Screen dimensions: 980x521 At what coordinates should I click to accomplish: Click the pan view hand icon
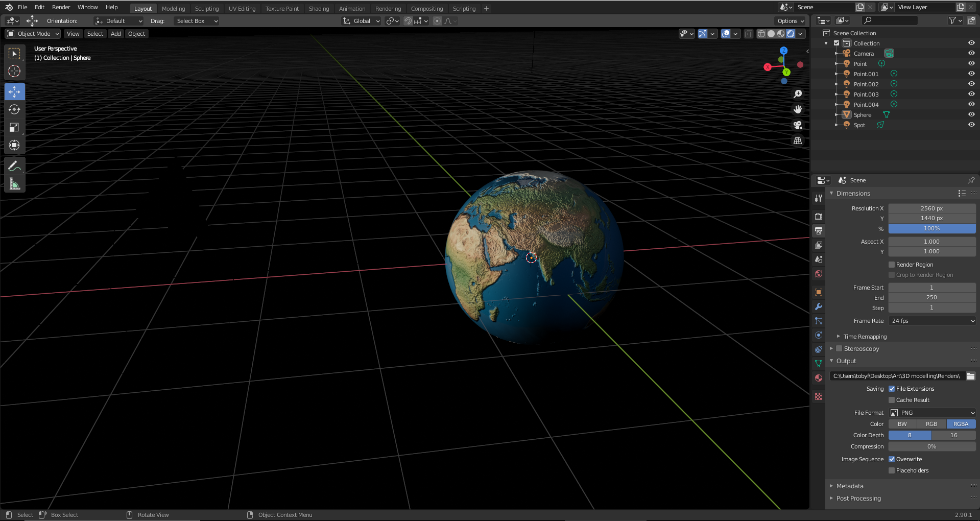798,109
